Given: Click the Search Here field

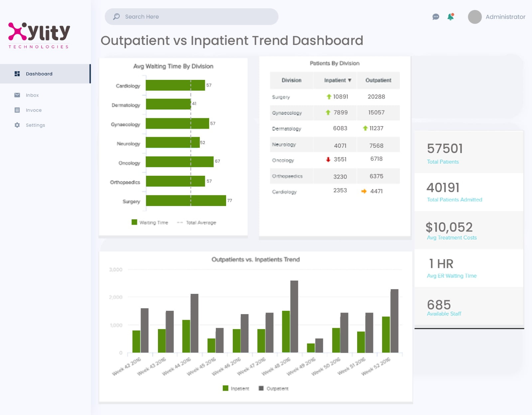Looking at the screenshot, I should (192, 17).
